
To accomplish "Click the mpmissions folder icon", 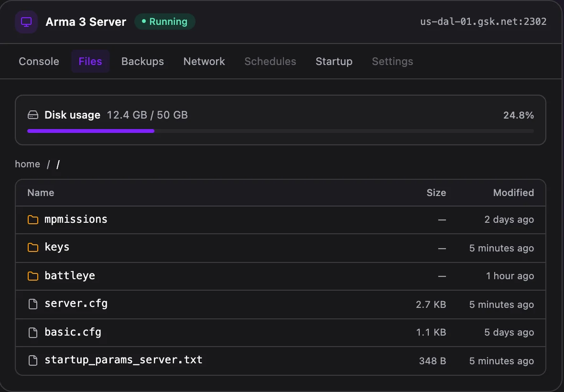I will tap(33, 220).
